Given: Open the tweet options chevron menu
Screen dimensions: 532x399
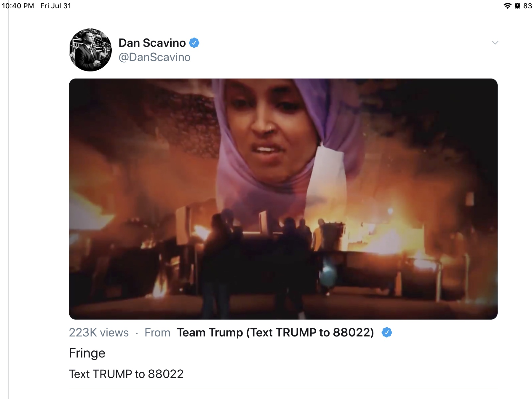Looking at the screenshot, I should click(495, 43).
